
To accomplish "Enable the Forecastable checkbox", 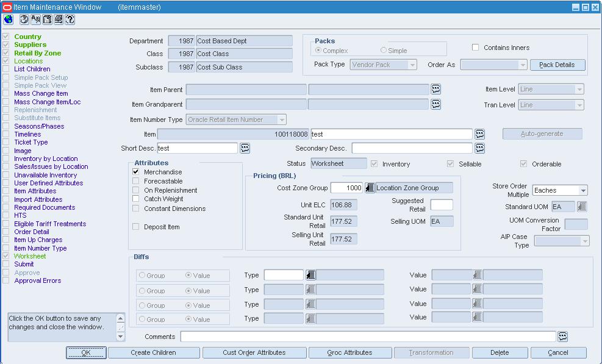I will 135,181.
